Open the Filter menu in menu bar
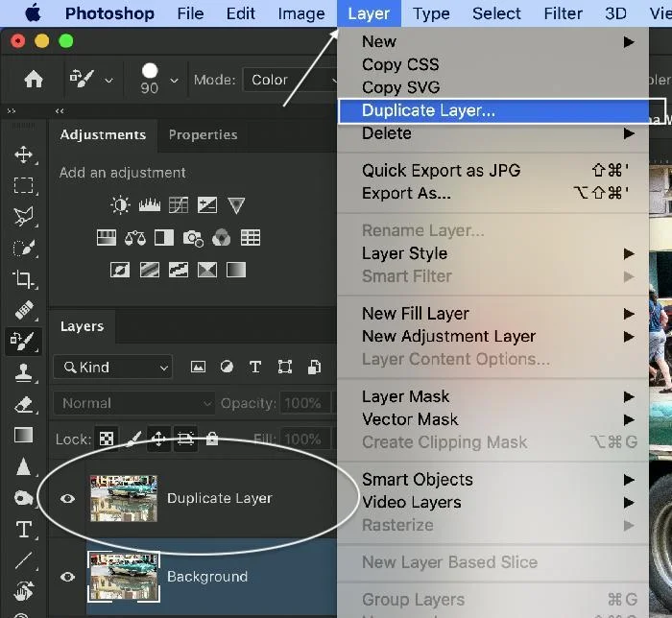The image size is (672, 618). click(x=563, y=13)
